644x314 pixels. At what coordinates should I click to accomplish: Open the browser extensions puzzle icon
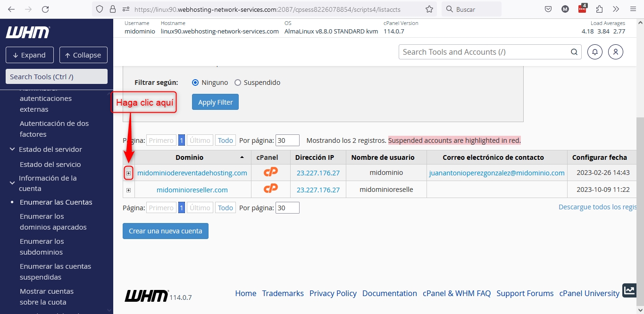click(599, 9)
